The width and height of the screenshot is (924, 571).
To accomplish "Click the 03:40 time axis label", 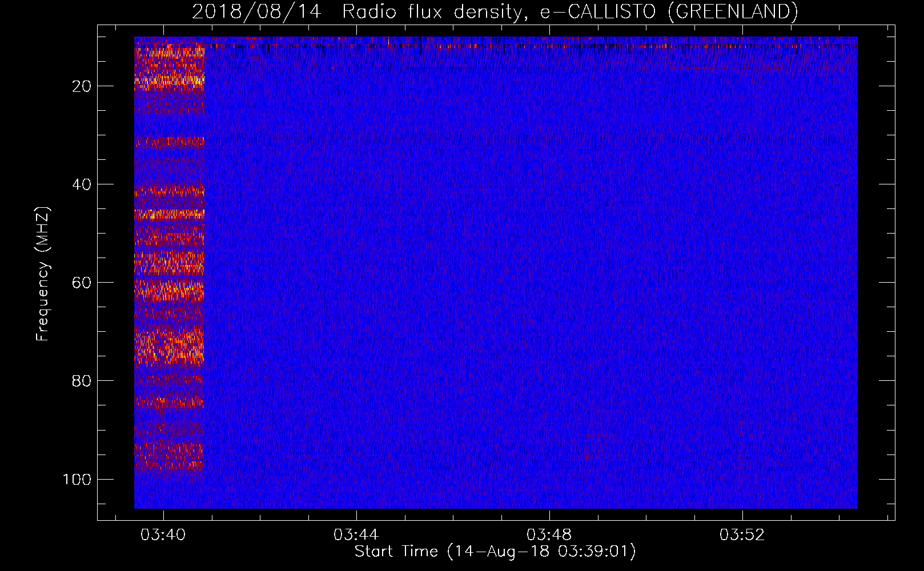I will coord(163,535).
